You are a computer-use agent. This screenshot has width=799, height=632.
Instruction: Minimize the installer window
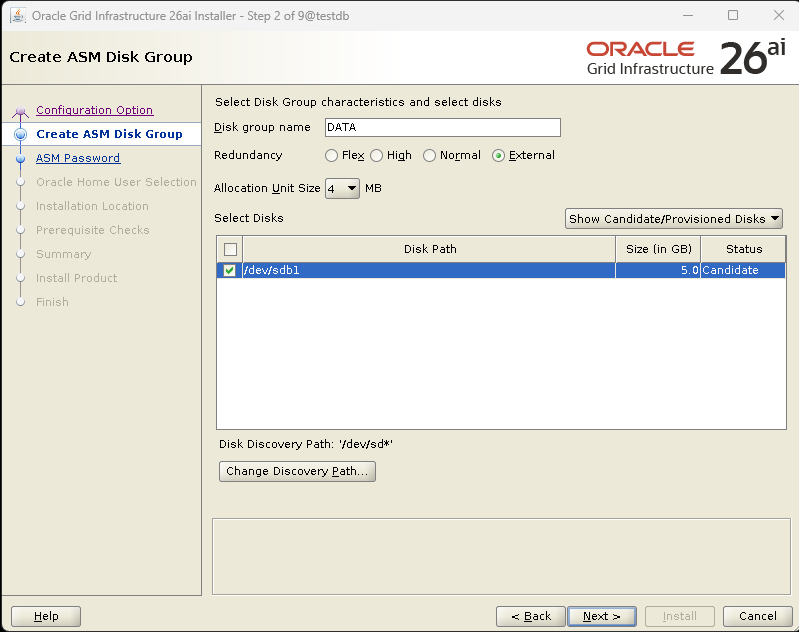(688, 15)
